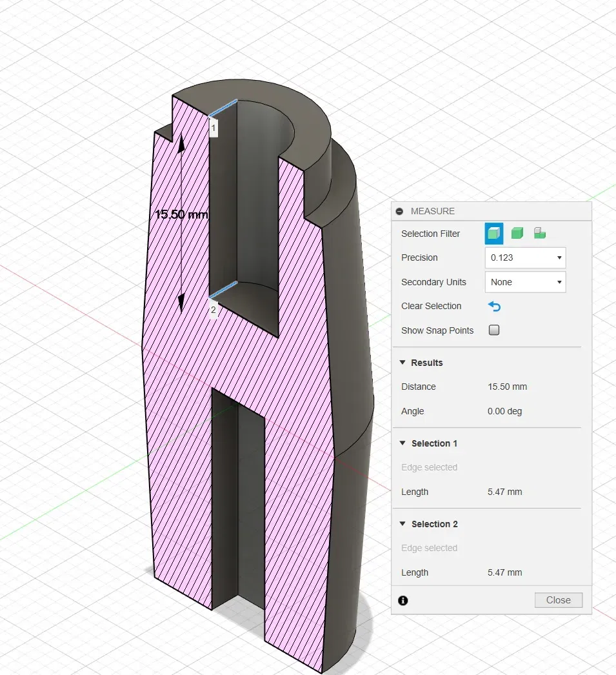Click the Precision label
This screenshot has height=675, width=616.
click(419, 258)
